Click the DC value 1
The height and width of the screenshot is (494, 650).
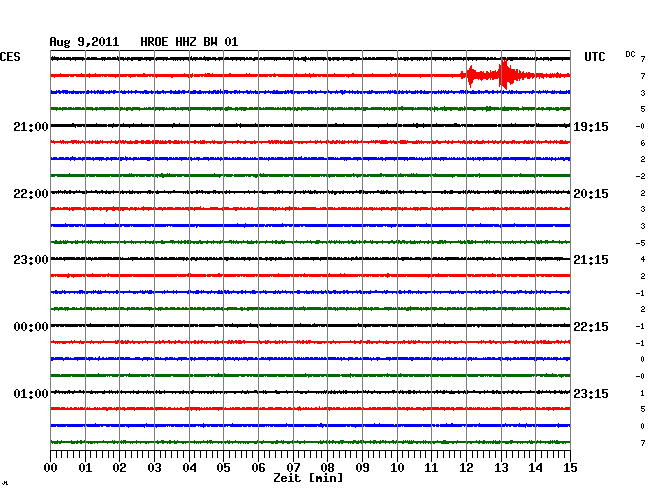[x=643, y=393]
